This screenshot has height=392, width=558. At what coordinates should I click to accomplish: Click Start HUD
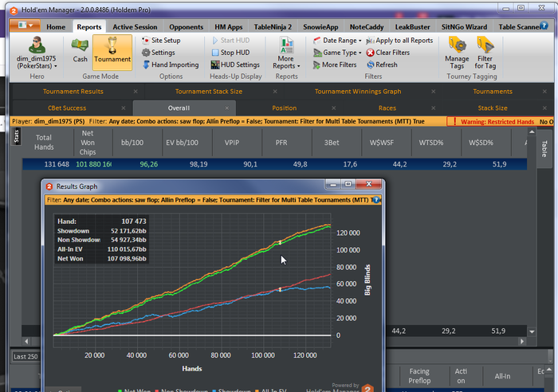pos(231,40)
